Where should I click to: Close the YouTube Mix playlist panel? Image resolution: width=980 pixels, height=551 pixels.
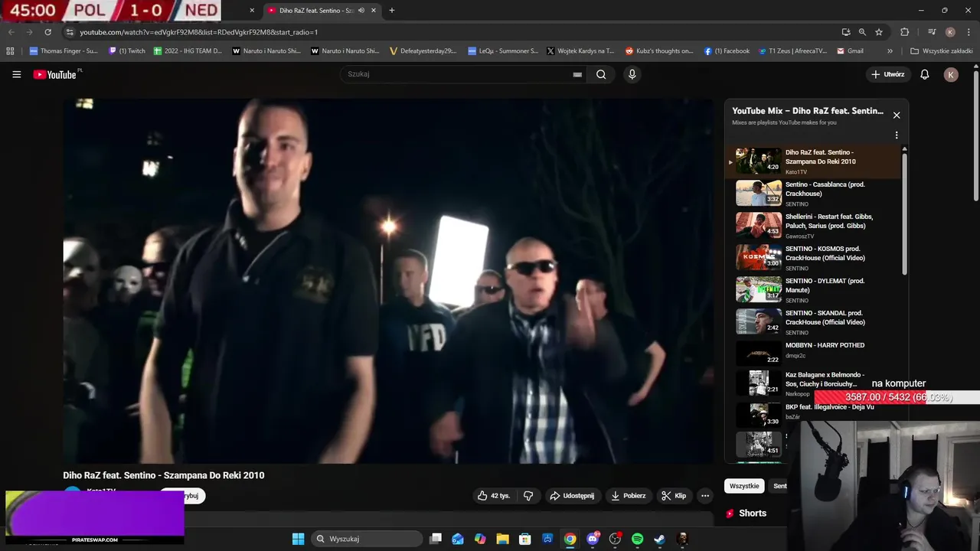coord(897,115)
